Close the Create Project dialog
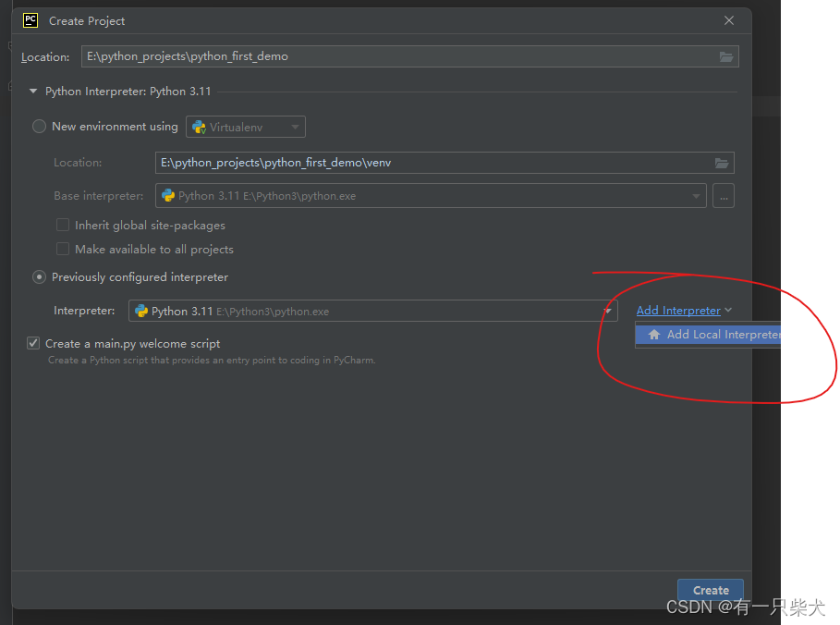The width and height of the screenshot is (840, 625). point(728,20)
